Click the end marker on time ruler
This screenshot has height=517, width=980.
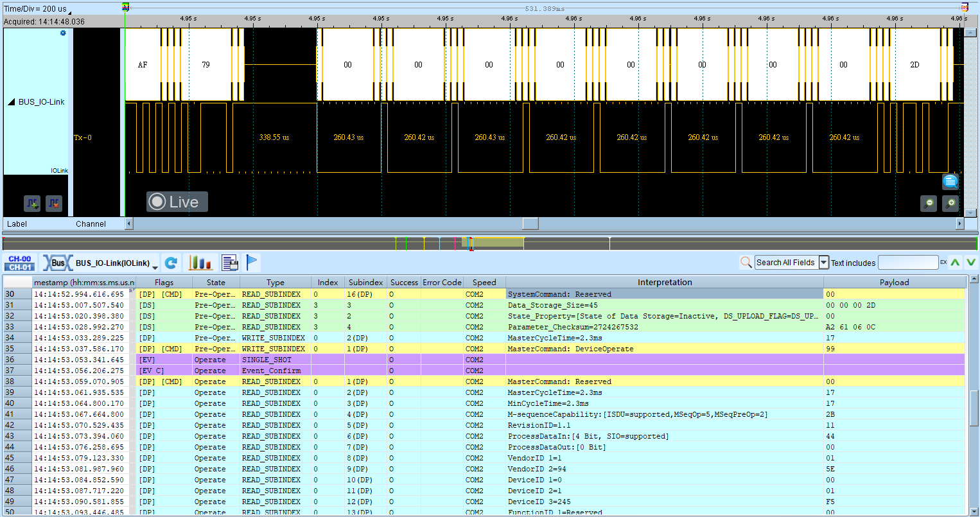(x=964, y=8)
